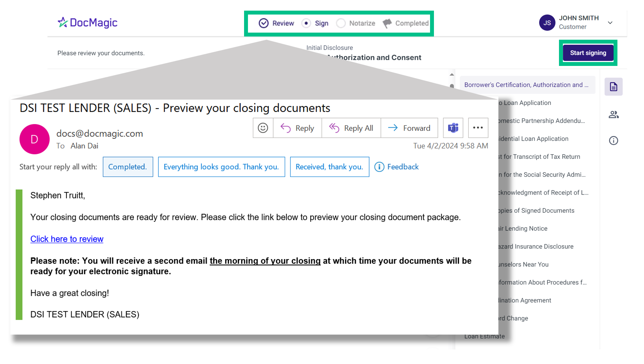Image resolution: width=644 pixels, height=364 pixels.
Task: Click Reply All in the email
Action: click(x=351, y=128)
